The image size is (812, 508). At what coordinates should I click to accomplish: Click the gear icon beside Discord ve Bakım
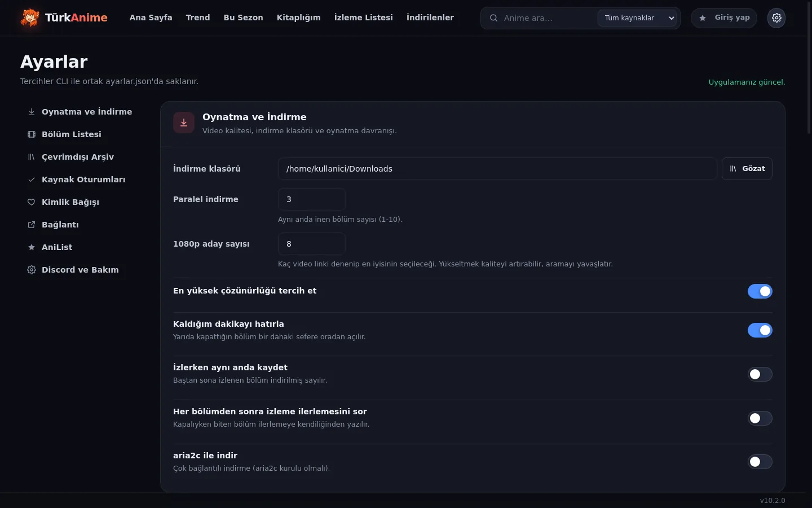click(32, 270)
